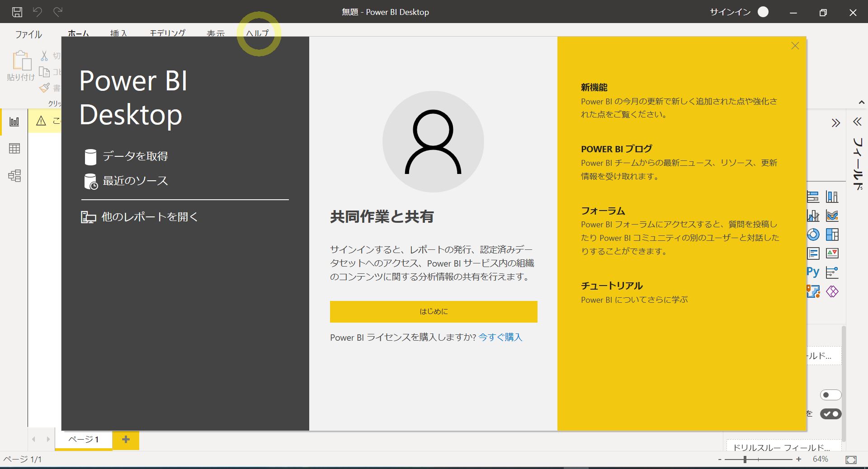The image size is (868, 469).
Task: Turn off the checked lower switch
Action: click(x=830, y=414)
